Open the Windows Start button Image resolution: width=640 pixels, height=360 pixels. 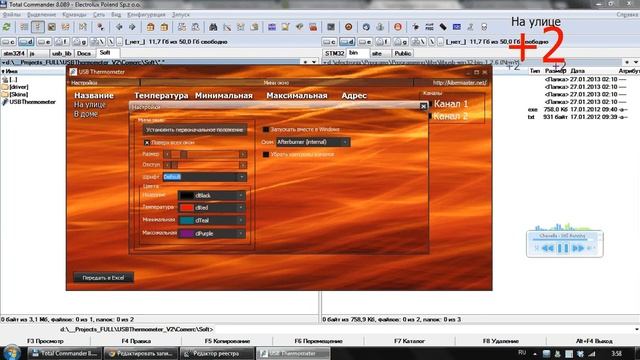(12, 353)
